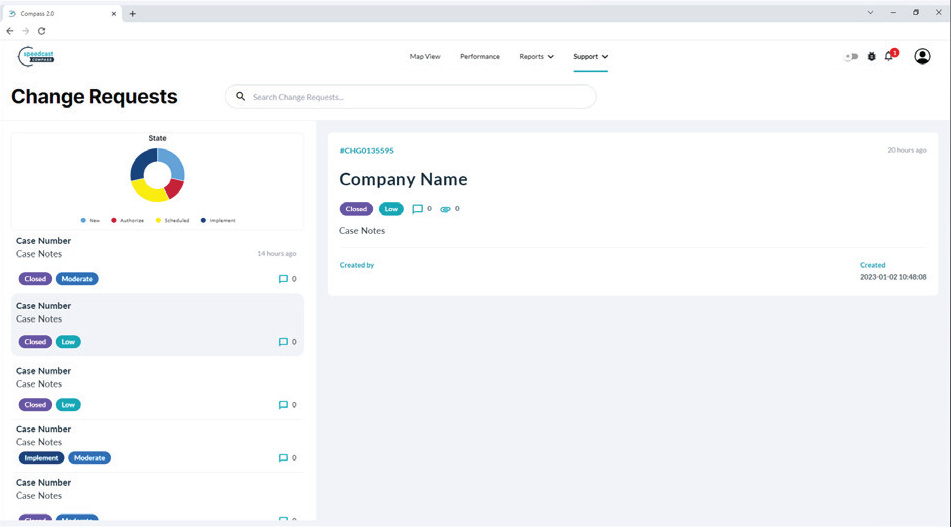Click the Created by label
951x527 pixels.
pos(357,265)
